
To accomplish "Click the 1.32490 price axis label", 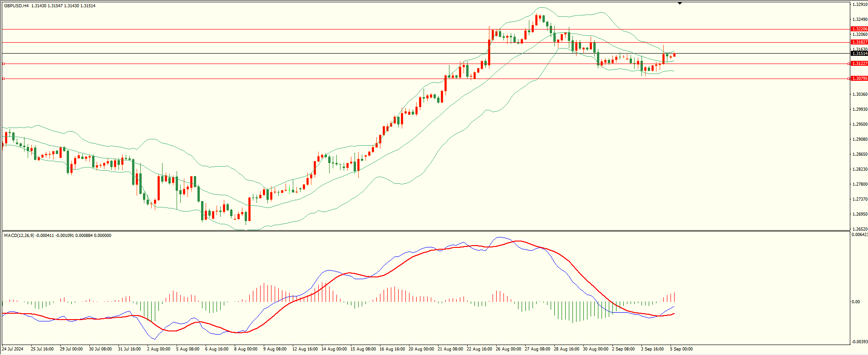I will pos(860,20).
